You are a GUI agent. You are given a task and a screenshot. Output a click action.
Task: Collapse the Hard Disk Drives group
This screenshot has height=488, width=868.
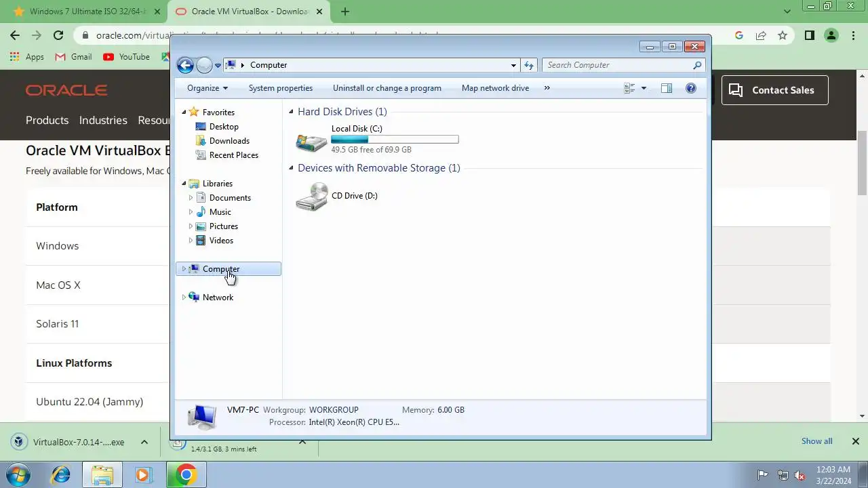pyautogui.click(x=292, y=112)
